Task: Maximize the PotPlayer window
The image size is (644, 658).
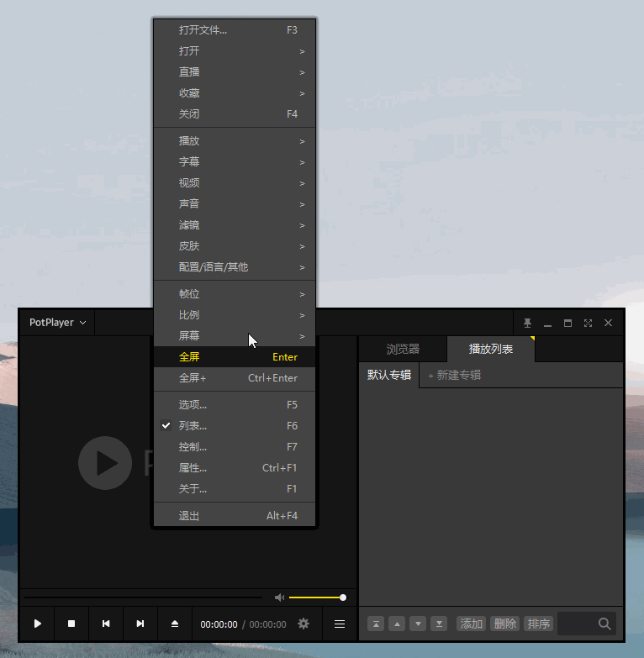Action: [568, 324]
